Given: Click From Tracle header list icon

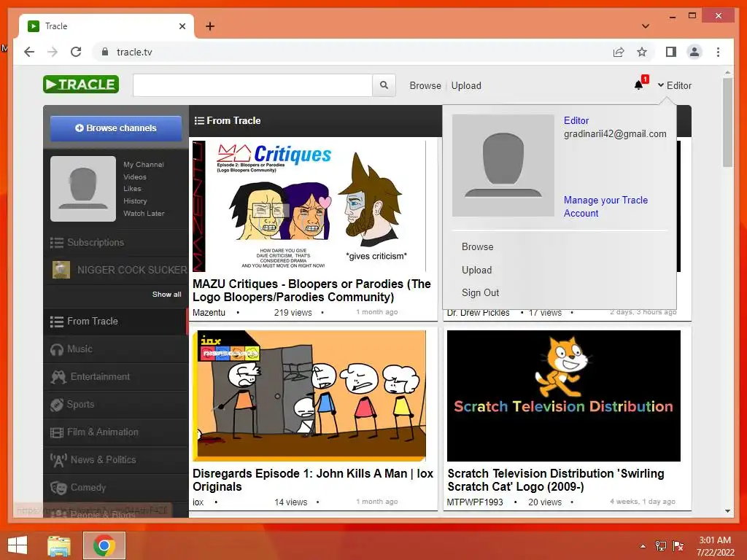Looking at the screenshot, I should (199, 120).
